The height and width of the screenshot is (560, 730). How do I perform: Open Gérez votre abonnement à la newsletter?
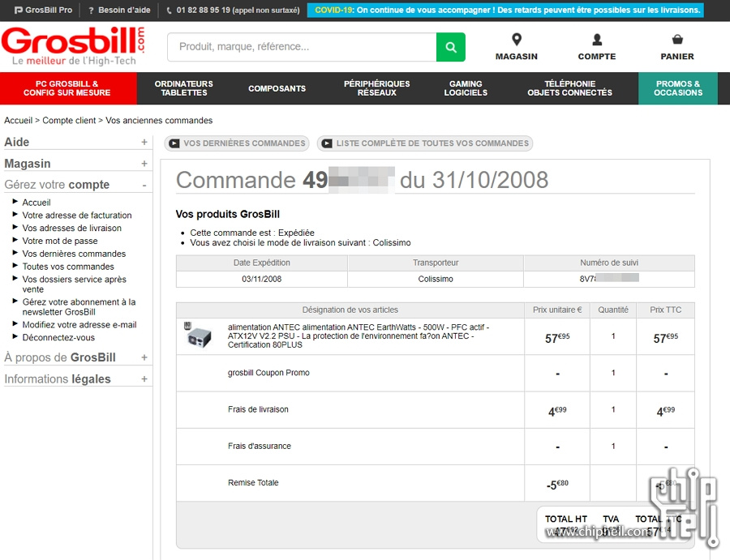click(79, 307)
